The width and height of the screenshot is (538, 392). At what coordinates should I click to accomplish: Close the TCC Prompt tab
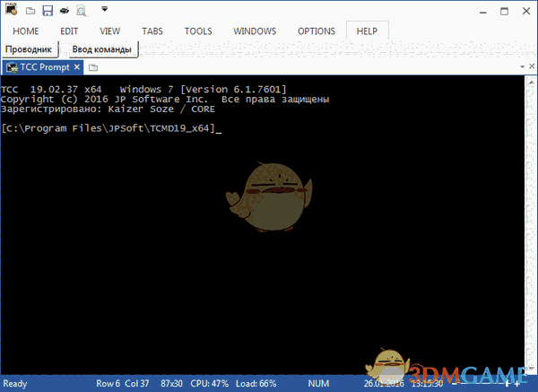[x=77, y=67]
